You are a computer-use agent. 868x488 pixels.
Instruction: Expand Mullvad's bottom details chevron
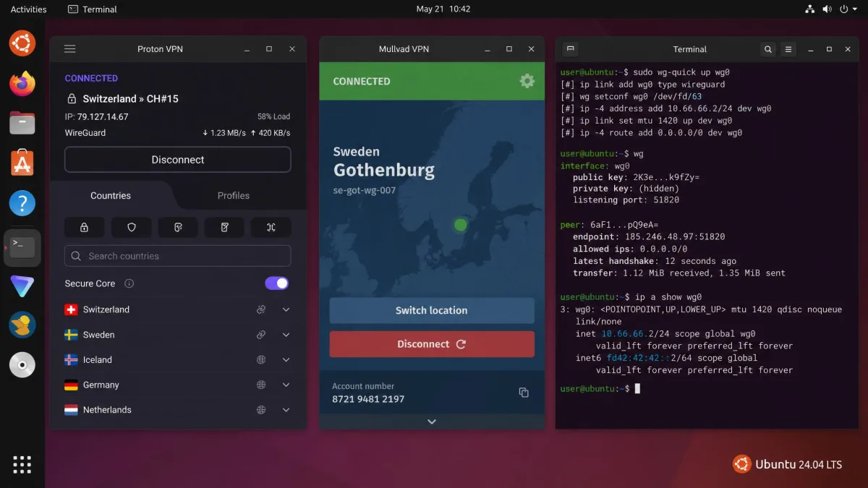[432, 421]
